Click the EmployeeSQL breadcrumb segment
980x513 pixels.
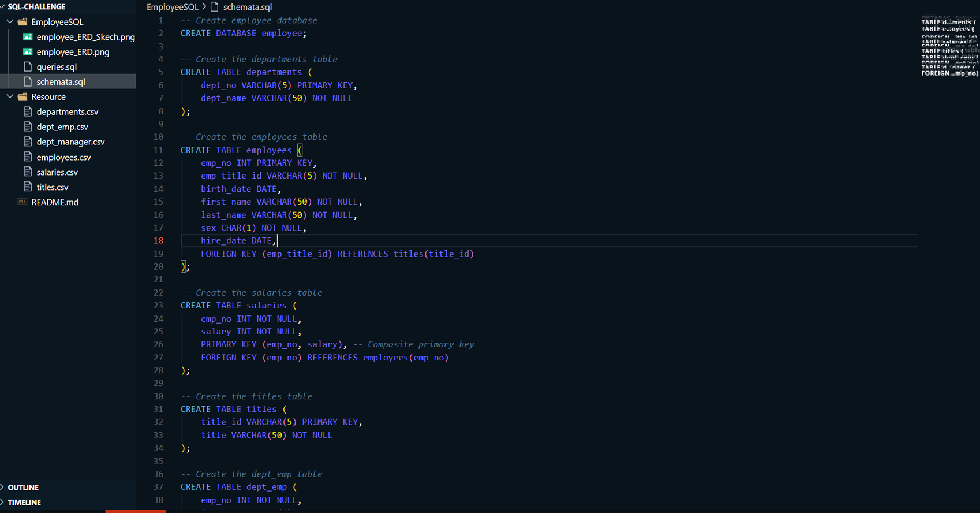coord(172,7)
